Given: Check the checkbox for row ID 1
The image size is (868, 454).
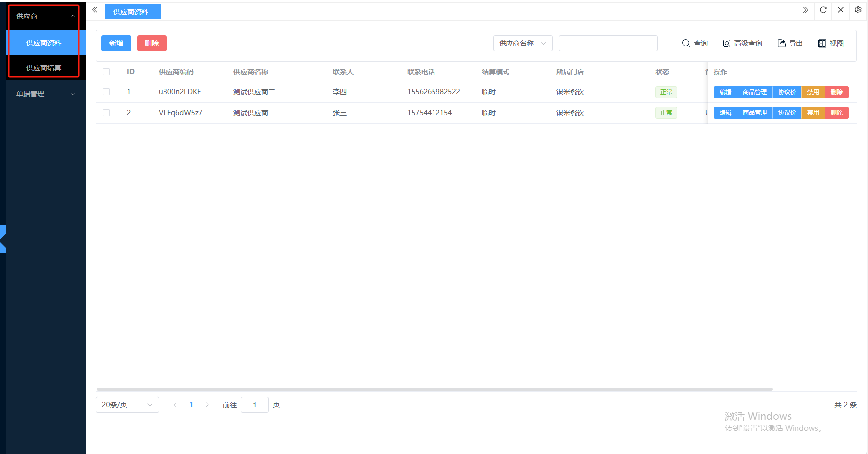Looking at the screenshot, I should click(106, 92).
